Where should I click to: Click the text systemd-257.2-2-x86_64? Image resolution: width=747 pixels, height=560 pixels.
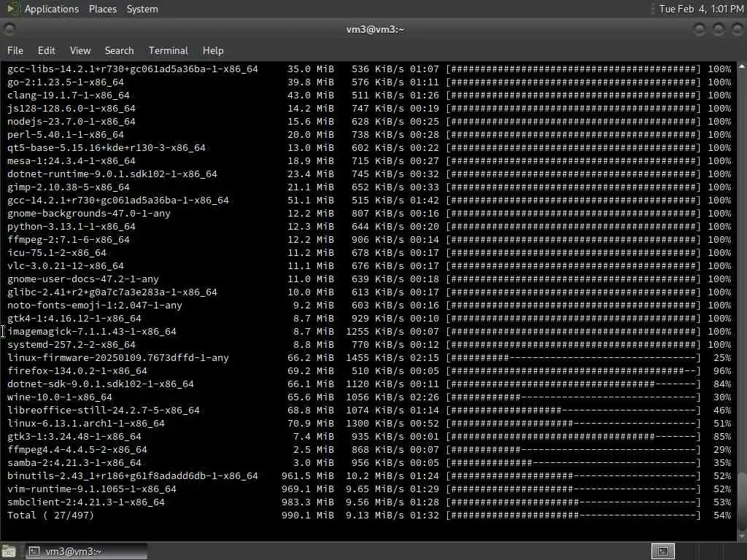point(71,344)
